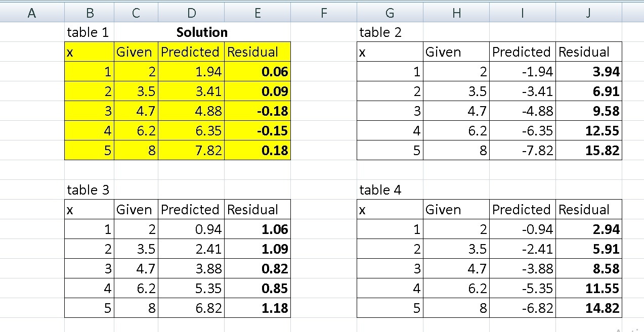The height and width of the screenshot is (332, 644).
Task: Select column B header
Action: click(x=89, y=14)
